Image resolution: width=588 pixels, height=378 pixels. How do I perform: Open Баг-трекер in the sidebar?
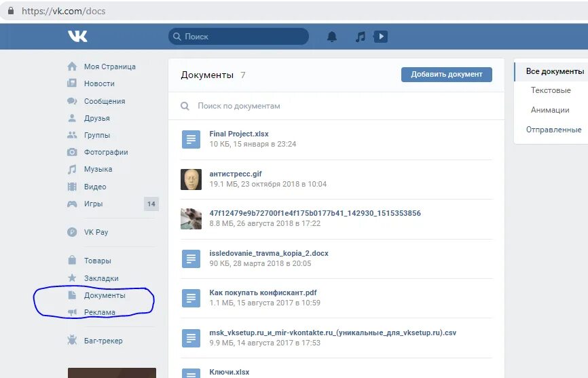tap(103, 341)
